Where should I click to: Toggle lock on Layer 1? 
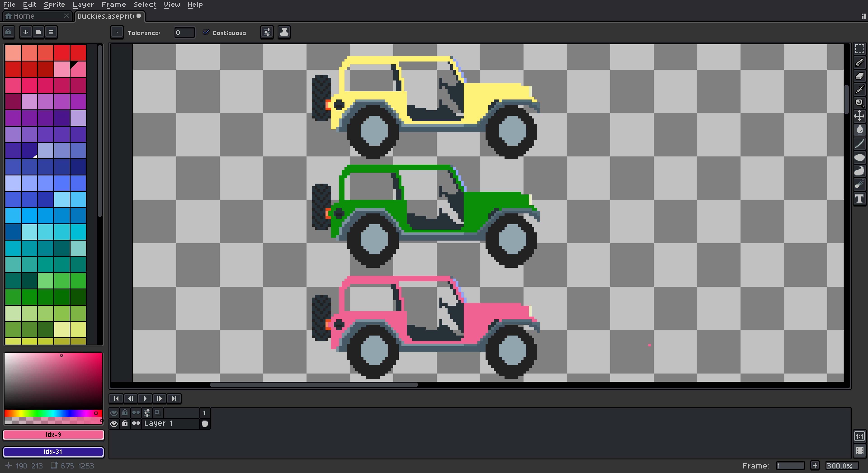pyautogui.click(x=125, y=423)
